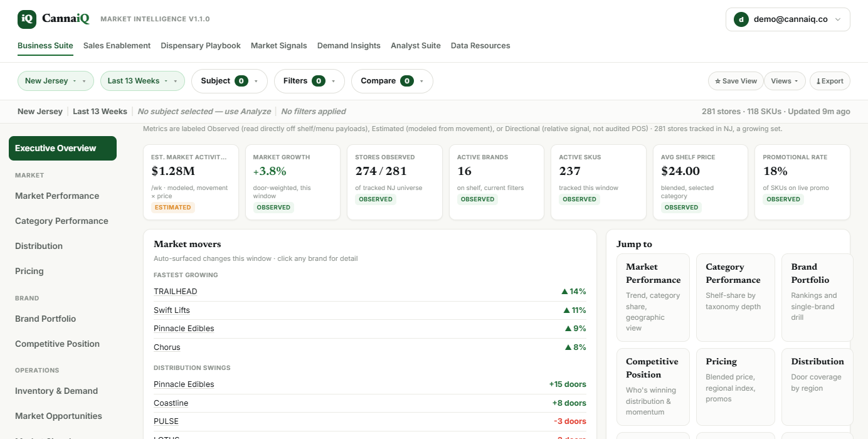Open the Brand Portfolio jump card
Image resolution: width=868 pixels, height=439 pixels.
[x=817, y=297]
